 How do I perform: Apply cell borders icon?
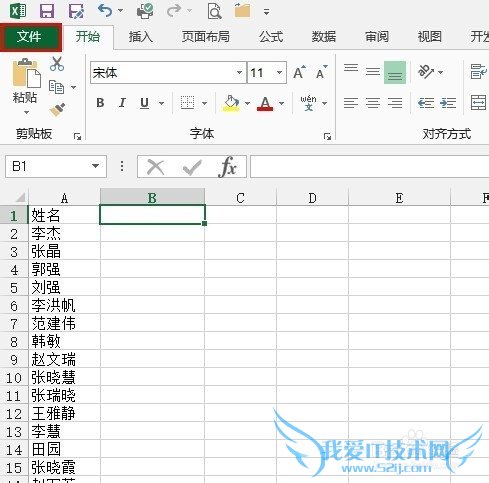pyautogui.click(x=187, y=103)
